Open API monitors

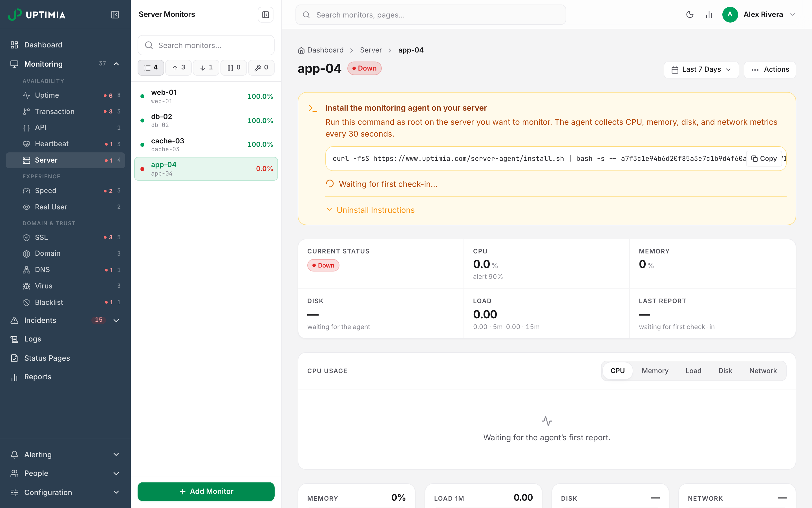[x=65, y=127]
